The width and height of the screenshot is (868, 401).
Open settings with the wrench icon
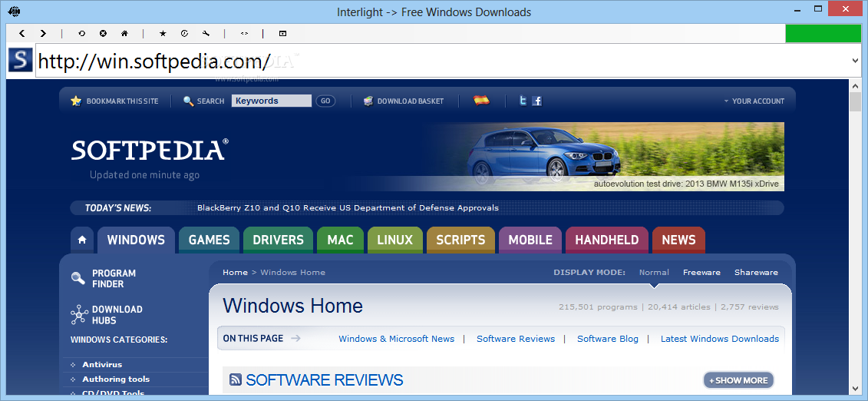[x=206, y=33]
